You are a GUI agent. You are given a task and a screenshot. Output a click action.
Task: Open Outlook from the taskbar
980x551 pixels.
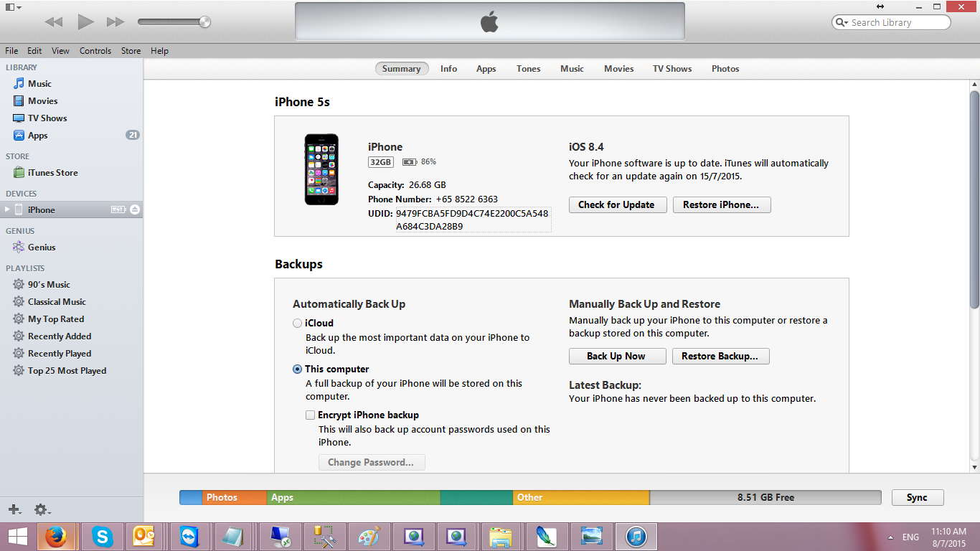[144, 537]
